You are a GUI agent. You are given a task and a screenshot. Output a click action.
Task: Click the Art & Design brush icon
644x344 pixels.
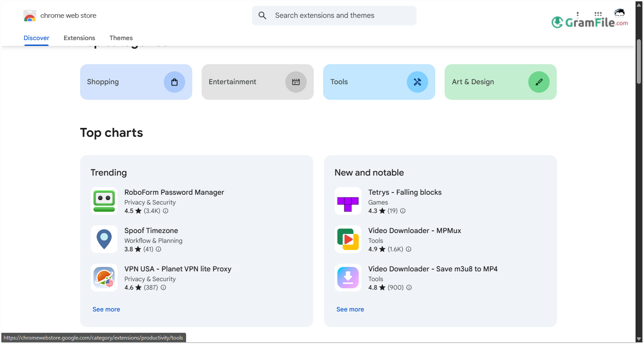pyautogui.click(x=539, y=82)
